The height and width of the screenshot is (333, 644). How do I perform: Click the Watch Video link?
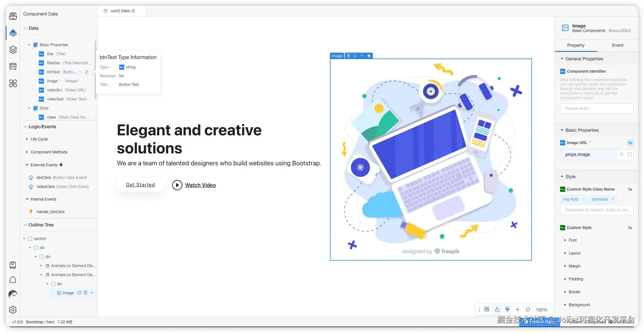point(200,185)
